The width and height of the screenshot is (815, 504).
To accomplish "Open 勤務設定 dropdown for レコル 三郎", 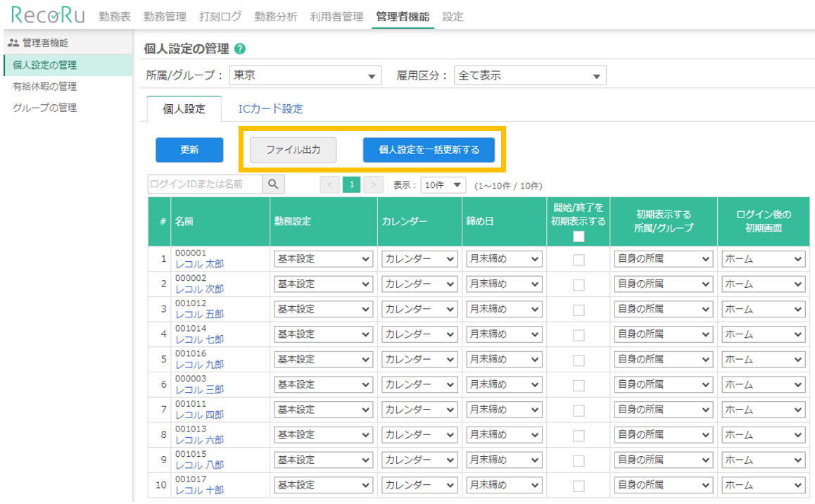I will pos(323,384).
